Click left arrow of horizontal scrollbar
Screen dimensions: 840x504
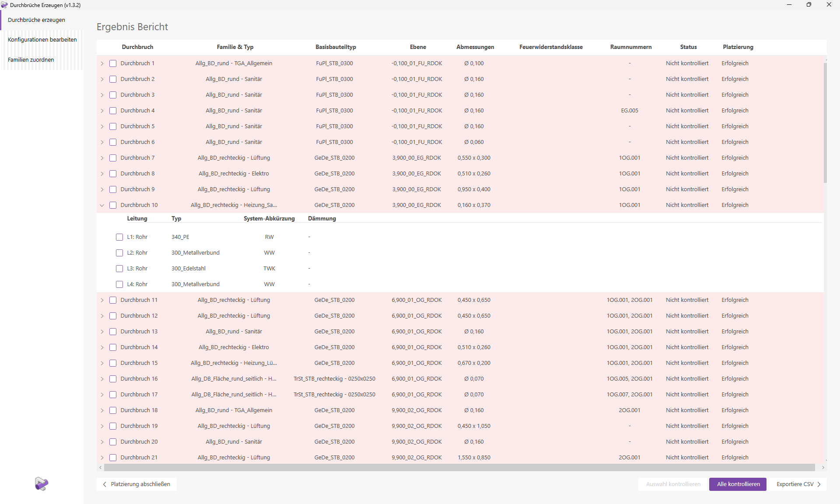pyautogui.click(x=101, y=468)
